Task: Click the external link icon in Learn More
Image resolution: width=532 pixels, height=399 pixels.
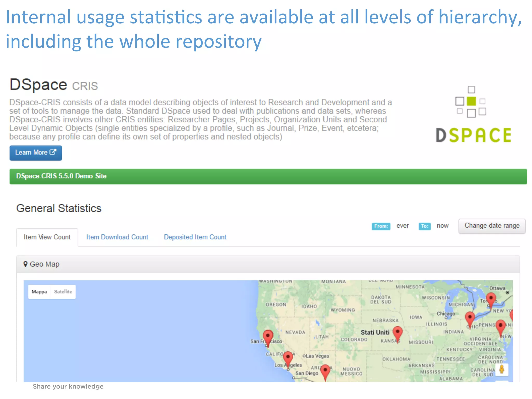Action: [53, 152]
